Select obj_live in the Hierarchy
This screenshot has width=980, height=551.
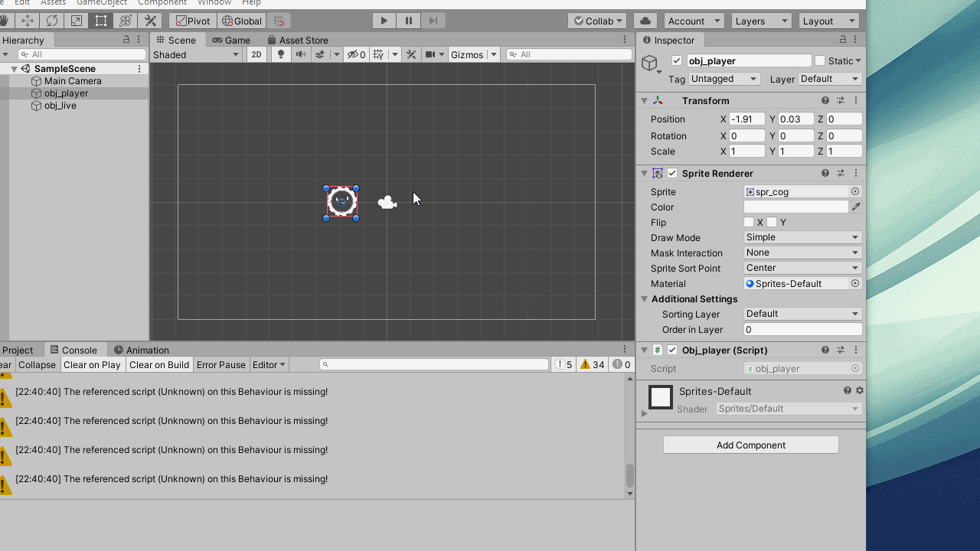[x=66, y=106]
